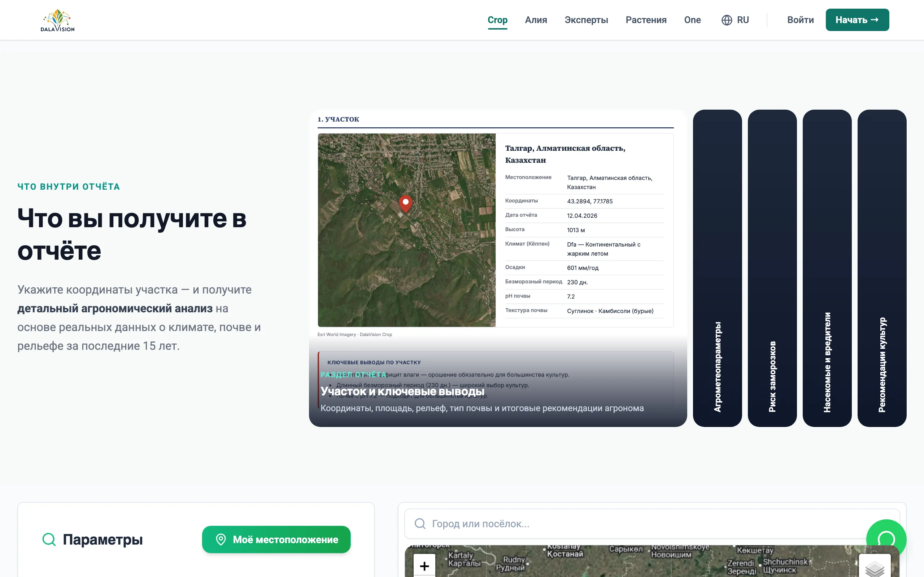The image size is (924, 577).
Task: Open the Crop nav tab
Action: (497, 20)
